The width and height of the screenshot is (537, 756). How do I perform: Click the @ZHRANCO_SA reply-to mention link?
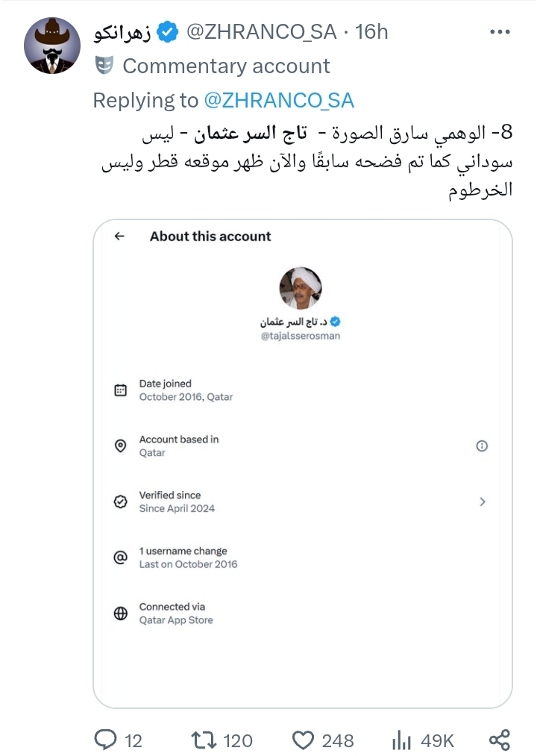pos(278,100)
